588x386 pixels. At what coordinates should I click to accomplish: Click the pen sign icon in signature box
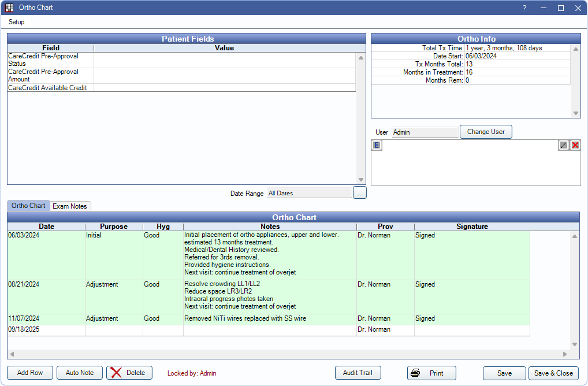(564, 146)
